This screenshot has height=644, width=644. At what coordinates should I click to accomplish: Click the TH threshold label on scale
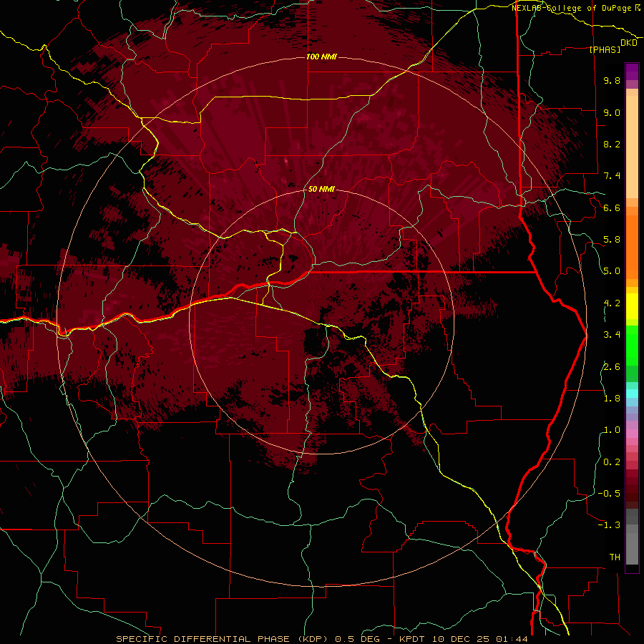615,557
